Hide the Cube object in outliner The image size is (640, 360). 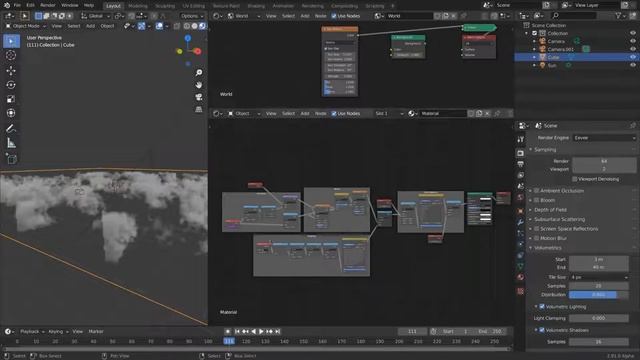click(x=633, y=57)
